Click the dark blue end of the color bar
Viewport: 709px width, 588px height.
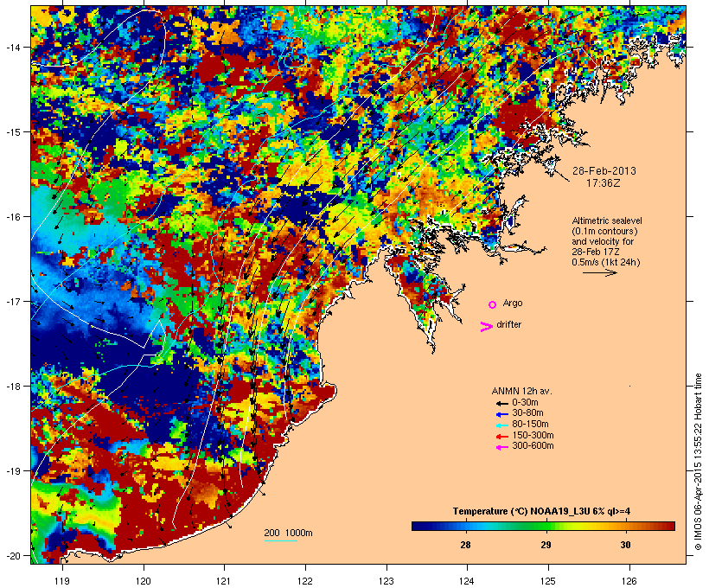(x=417, y=526)
